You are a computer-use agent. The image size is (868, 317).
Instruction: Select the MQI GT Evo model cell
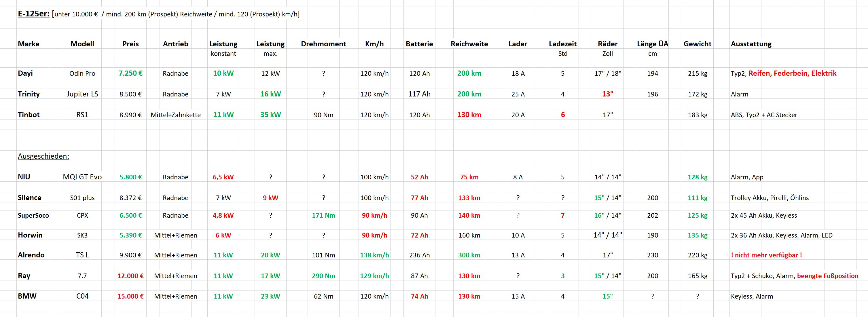coord(82,177)
